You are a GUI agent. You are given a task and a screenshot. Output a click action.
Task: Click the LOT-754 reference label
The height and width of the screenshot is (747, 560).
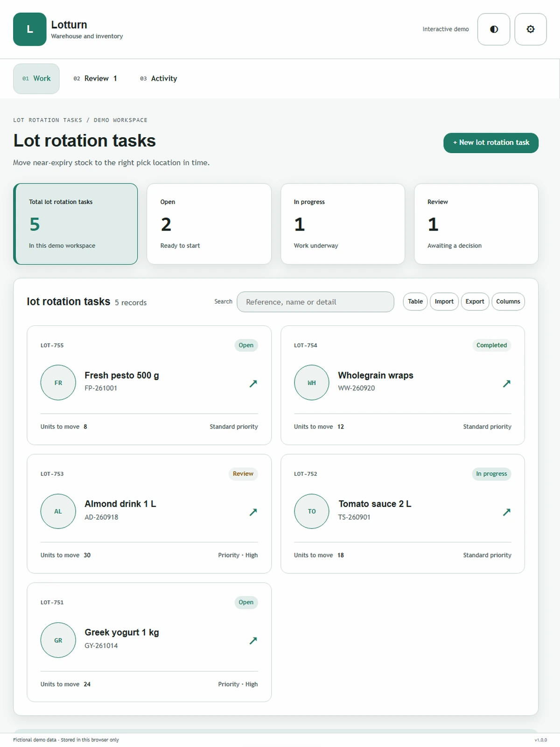(306, 345)
